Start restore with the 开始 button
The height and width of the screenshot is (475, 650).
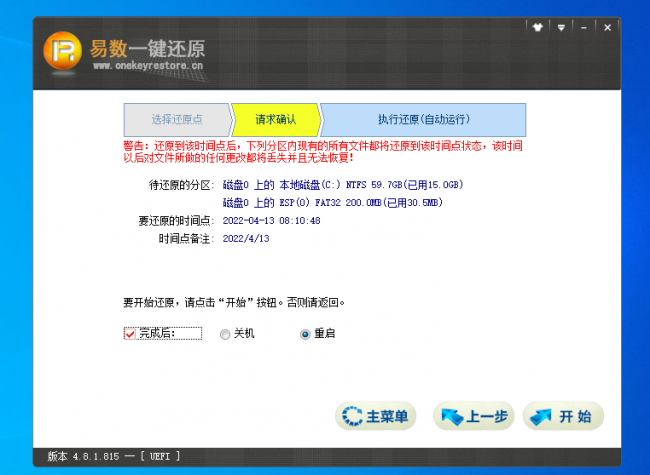pos(563,416)
